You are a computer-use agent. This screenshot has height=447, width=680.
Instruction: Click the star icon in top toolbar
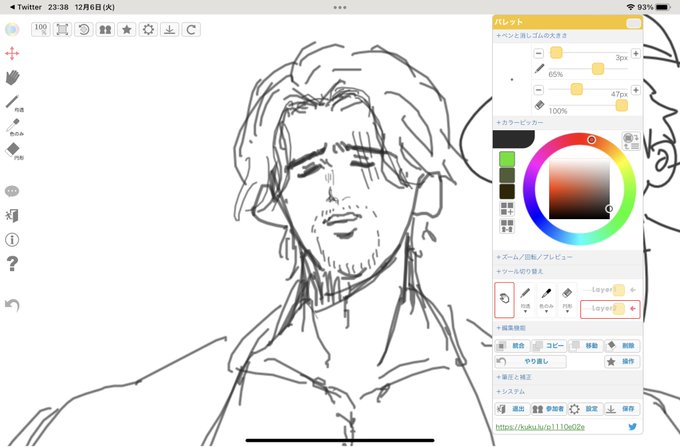click(127, 29)
